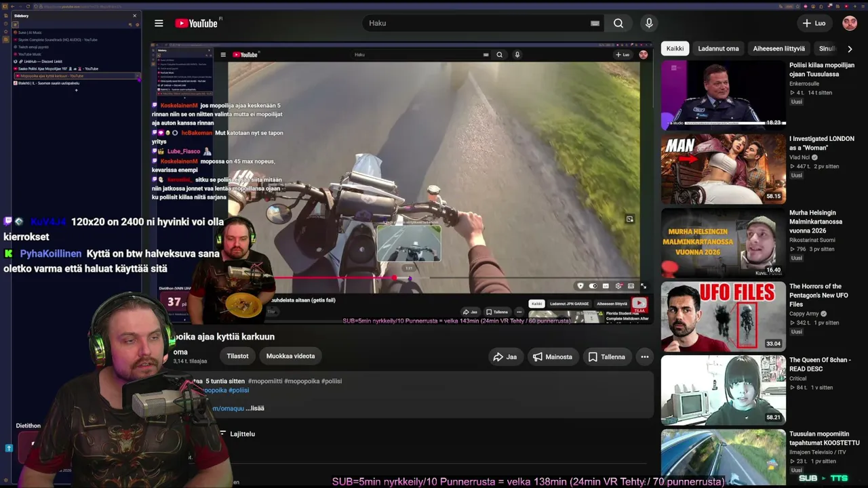Click the magnifying glass search button
Image resolution: width=868 pixels, height=488 pixels.
[x=618, y=23]
